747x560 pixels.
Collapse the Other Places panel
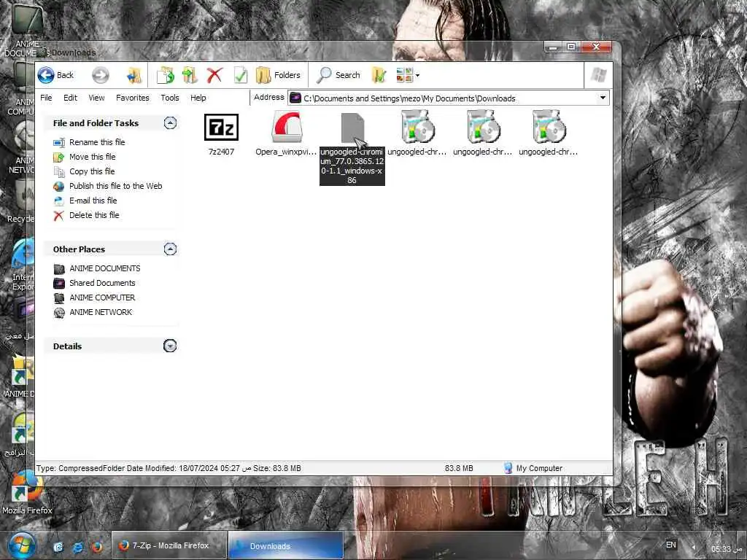[170, 249]
